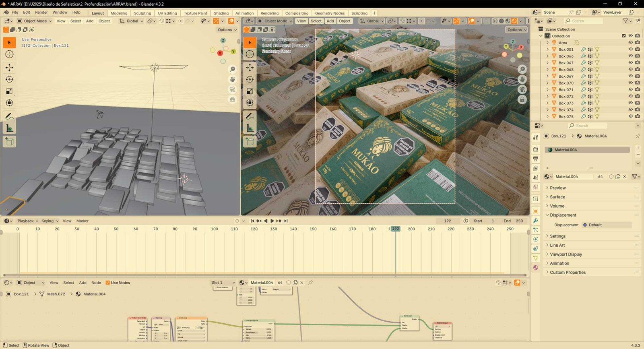The image size is (644, 349).
Task: Open the Output properties tab
Action: click(x=536, y=159)
